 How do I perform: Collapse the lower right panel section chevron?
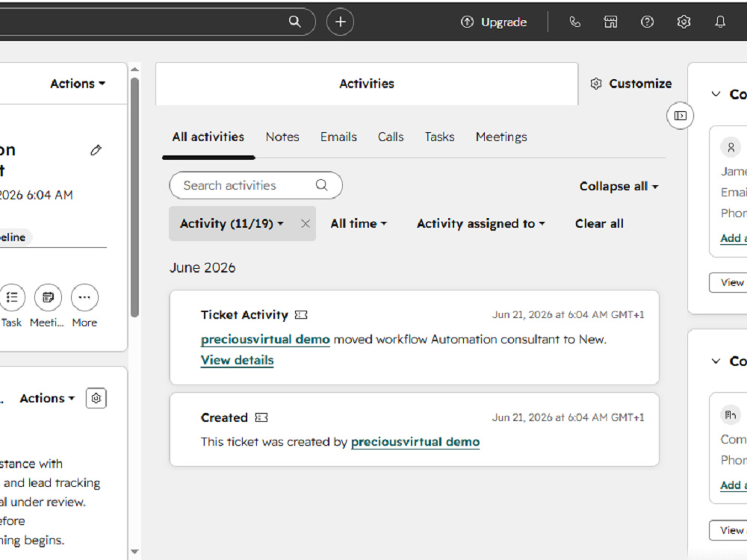716,361
